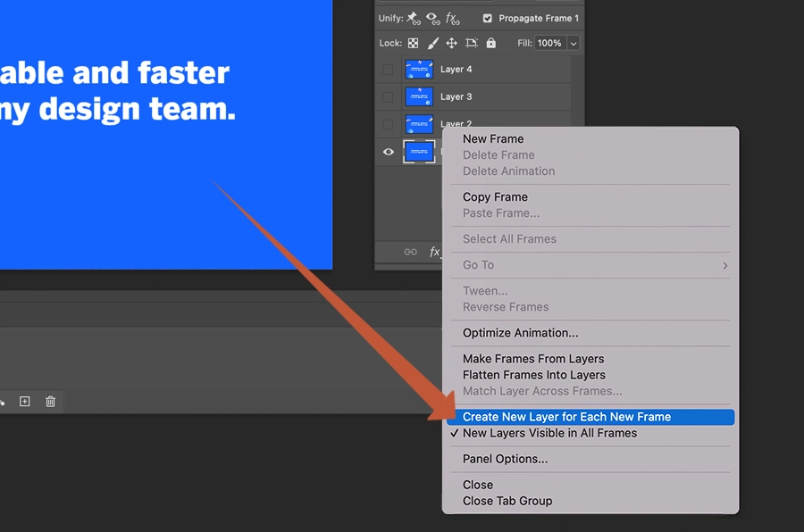Enable Lock all padlock icon
Image resolution: width=804 pixels, height=532 pixels.
491,43
